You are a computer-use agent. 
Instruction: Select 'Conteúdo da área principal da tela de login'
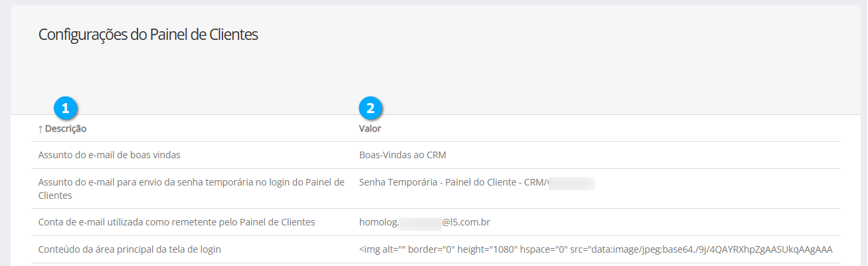pyautogui.click(x=130, y=249)
